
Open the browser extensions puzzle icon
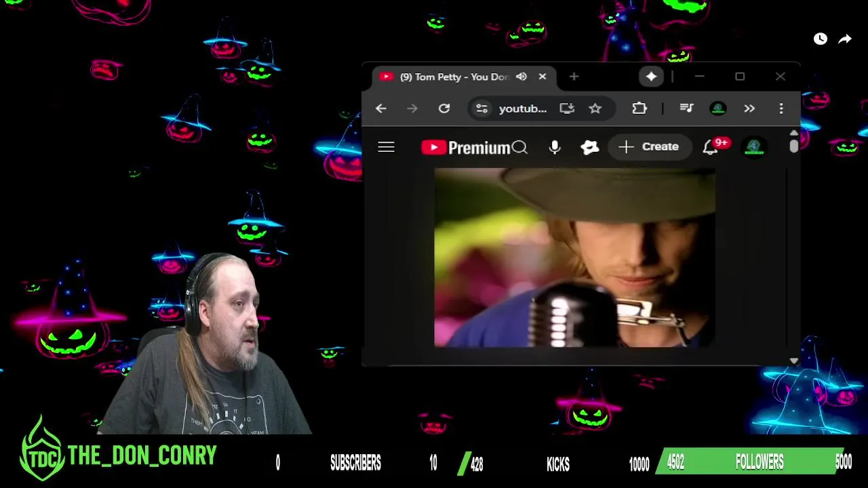pyautogui.click(x=639, y=108)
